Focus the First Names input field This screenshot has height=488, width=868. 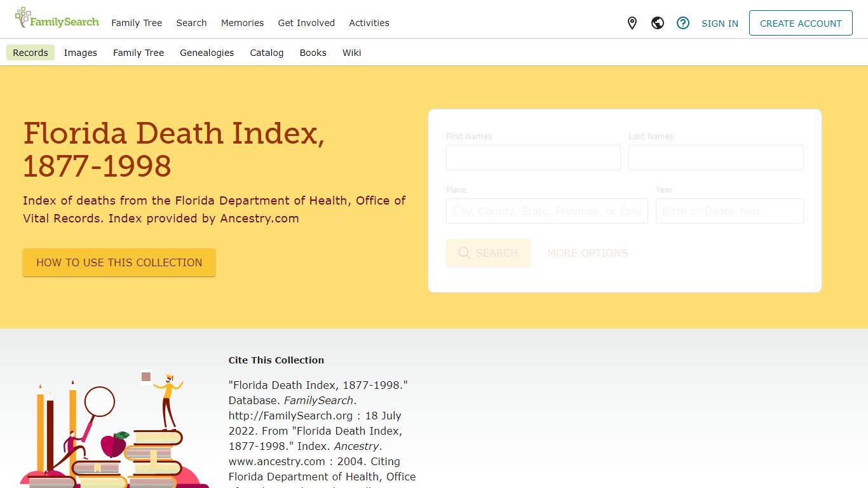[x=533, y=158]
